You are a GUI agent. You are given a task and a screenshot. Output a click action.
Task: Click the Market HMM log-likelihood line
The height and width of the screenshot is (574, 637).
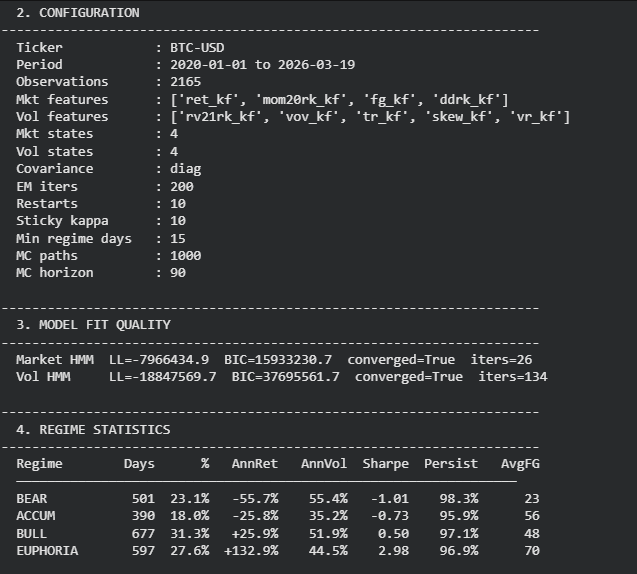(274, 360)
